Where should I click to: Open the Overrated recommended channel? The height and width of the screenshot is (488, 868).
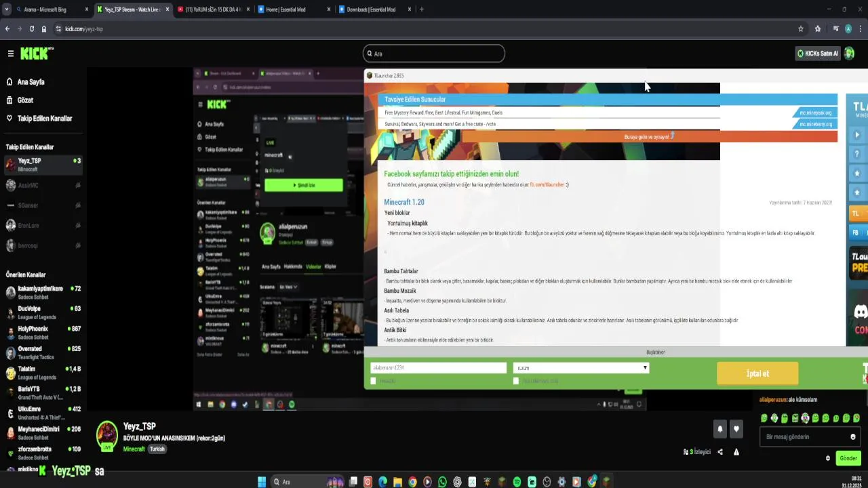tap(43, 352)
